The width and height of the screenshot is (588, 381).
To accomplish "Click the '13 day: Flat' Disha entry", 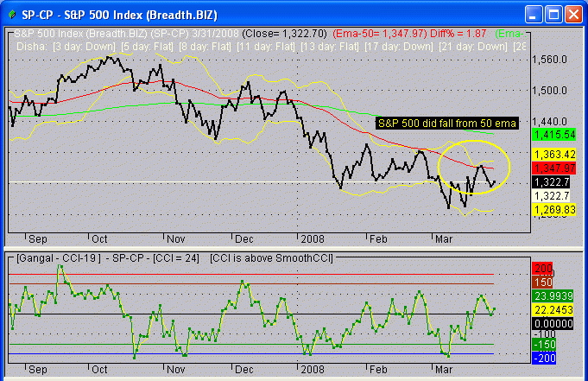I will coord(330,47).
